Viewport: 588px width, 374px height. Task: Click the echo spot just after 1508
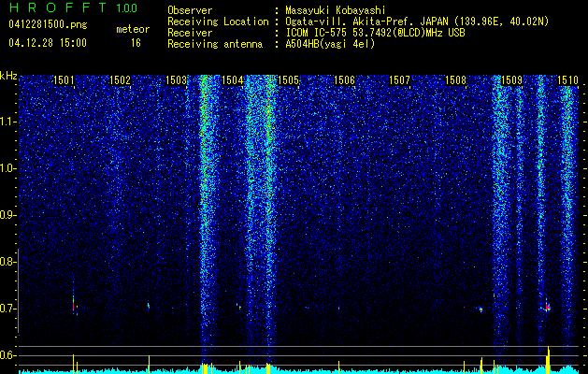(480, 309)
